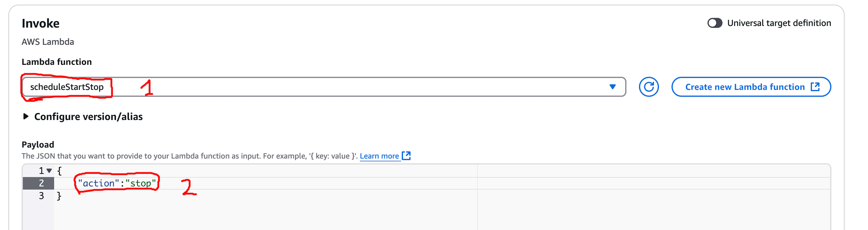The height and width of the screenshot is (230, 868).
Task: Click the closing brace on line 3
Action: (59, 196)
